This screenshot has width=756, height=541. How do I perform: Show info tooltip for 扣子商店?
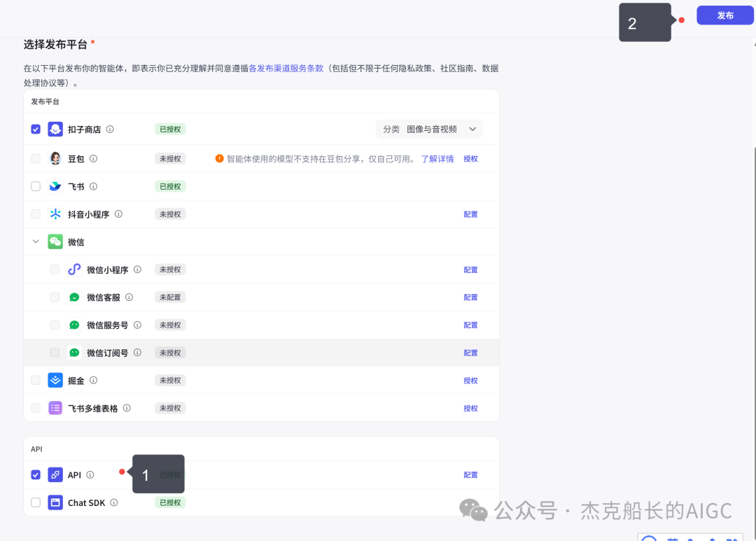tap(110, 129)
